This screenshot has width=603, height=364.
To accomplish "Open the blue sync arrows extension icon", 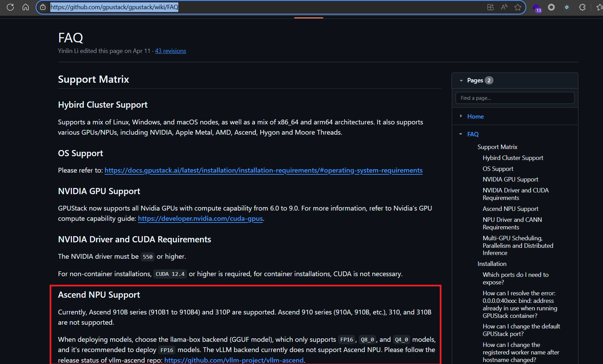I will point(567,7).
